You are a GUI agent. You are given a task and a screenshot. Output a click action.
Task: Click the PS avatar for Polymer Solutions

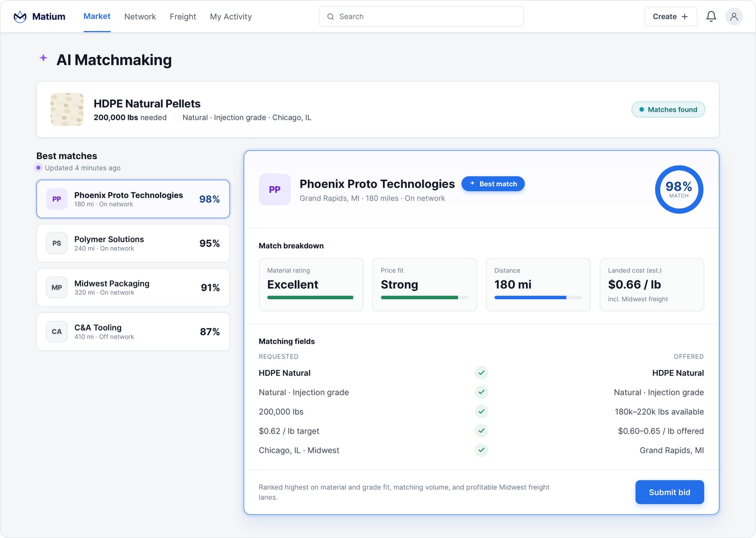pyautogui.click(x=57, y=244)
